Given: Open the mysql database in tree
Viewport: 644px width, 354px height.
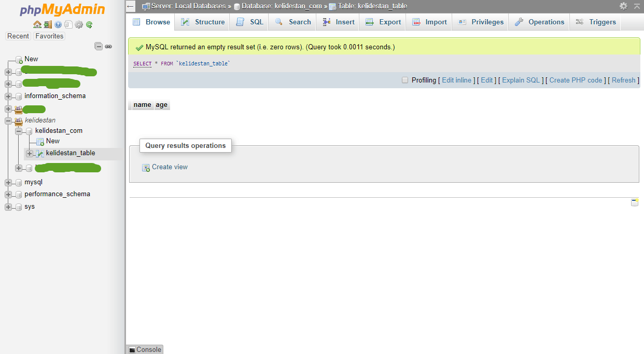Looking at the screenshot, I should 33,182.
